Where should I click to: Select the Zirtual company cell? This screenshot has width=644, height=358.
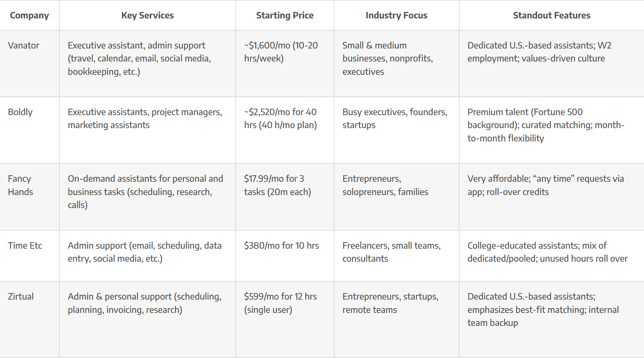(21, 297)
